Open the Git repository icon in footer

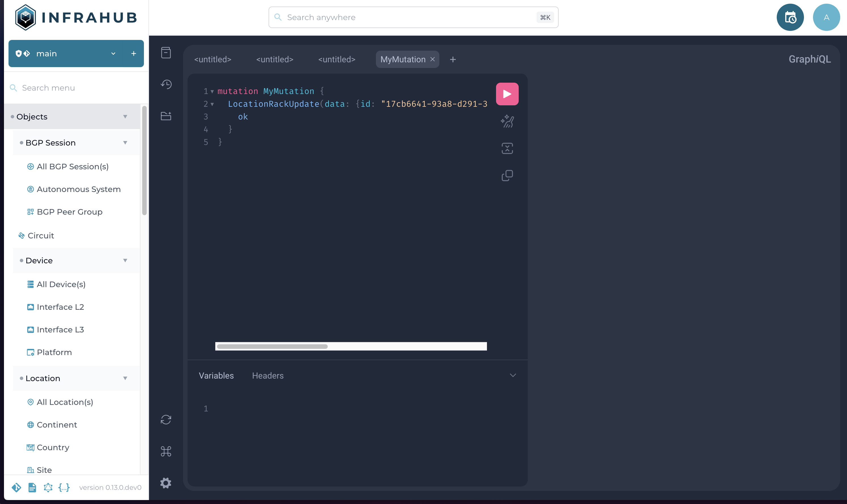pos(16,487)
